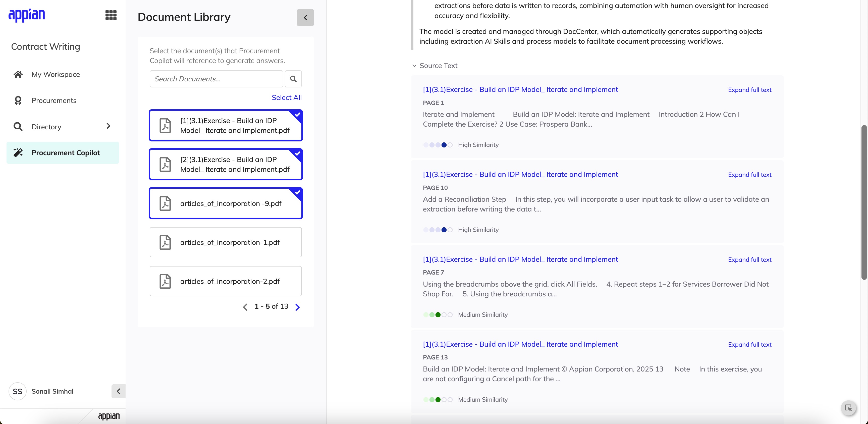Navigate to Procurements page
This screenshot has height=424, width=868.
click(54, 100)
